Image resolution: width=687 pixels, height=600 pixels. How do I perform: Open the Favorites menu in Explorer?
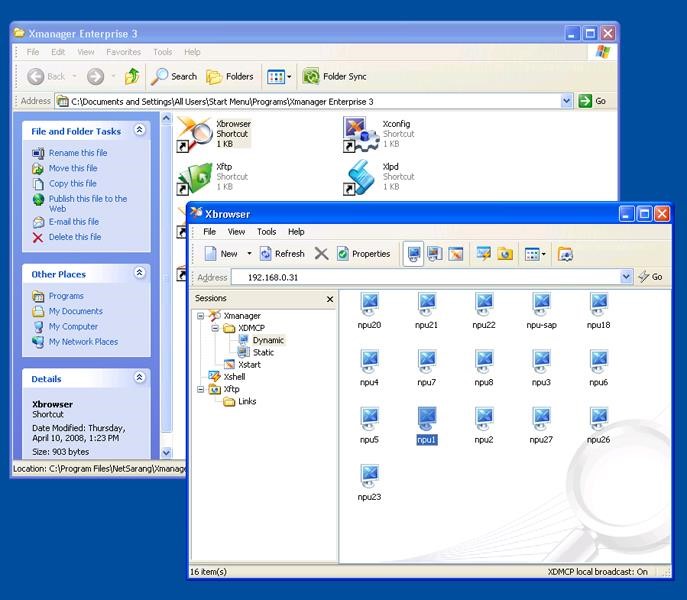click(124, 52)
